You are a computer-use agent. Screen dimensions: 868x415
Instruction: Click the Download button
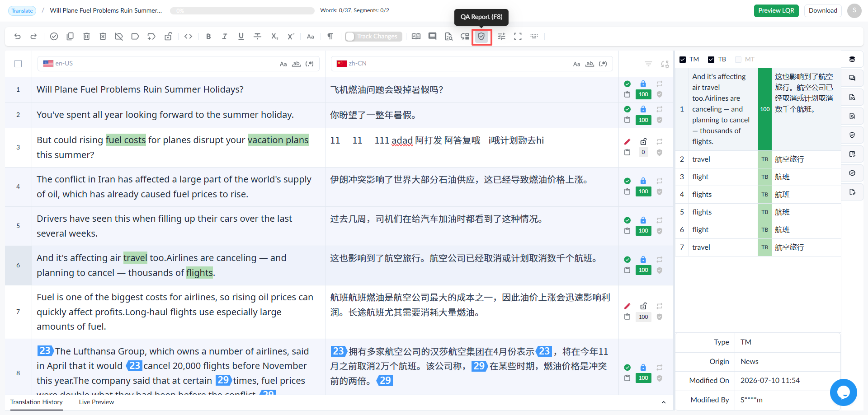tap(823, 11)
